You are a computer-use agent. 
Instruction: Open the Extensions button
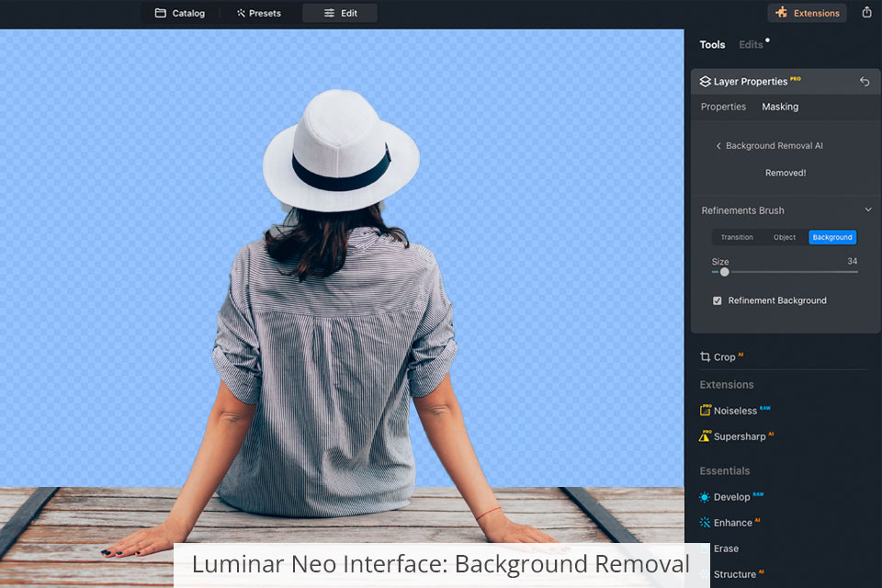click(x=808, y=13)
